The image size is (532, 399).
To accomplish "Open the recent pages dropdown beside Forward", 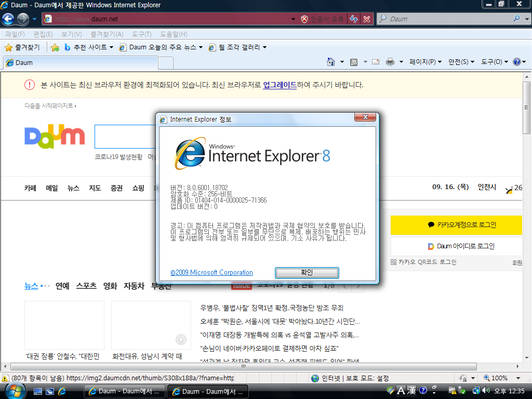I will (35, 19).
